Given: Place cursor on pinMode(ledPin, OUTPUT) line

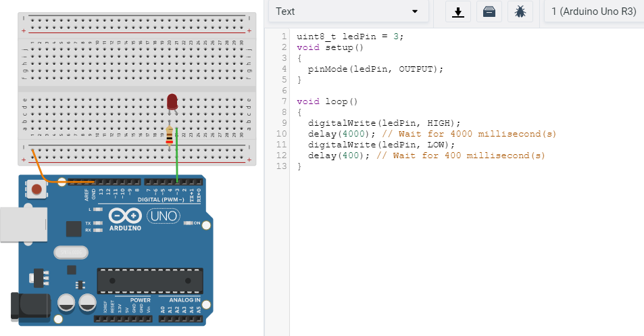Looking at the screenshot, I should point(375,69).
